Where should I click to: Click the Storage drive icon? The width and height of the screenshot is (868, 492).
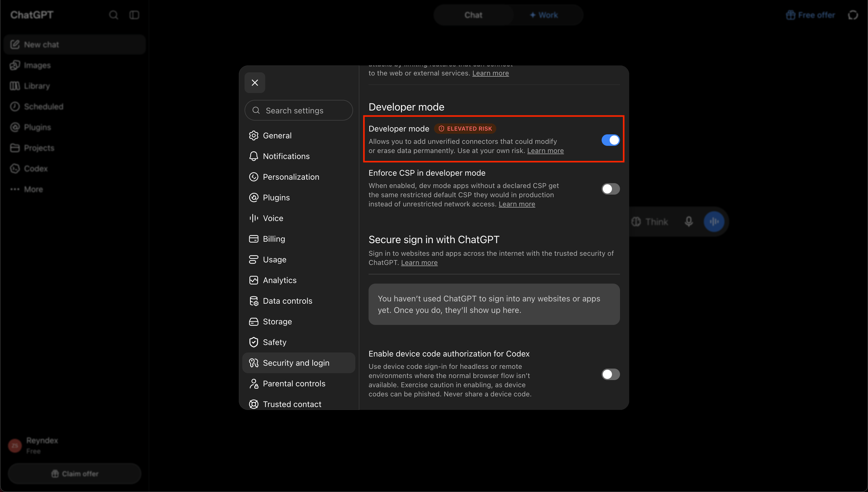[253, 321]
